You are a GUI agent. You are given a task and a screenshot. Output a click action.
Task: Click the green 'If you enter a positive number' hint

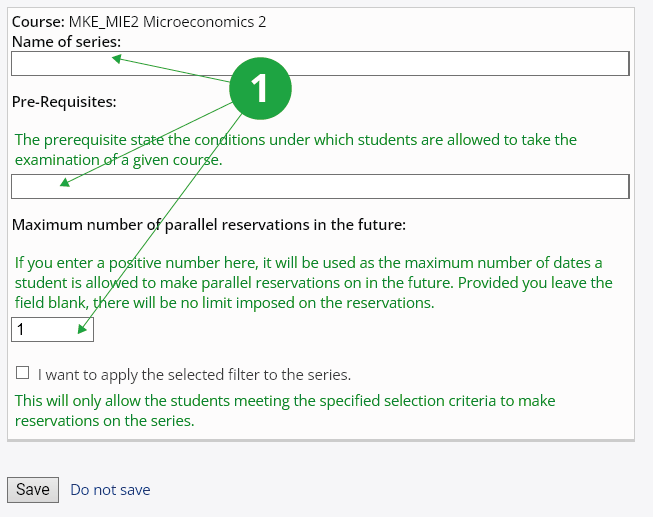pos(314,282)
